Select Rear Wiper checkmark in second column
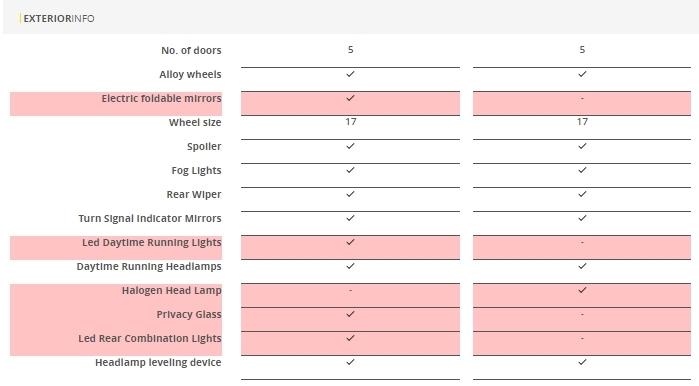 click(x=582, y=194)
